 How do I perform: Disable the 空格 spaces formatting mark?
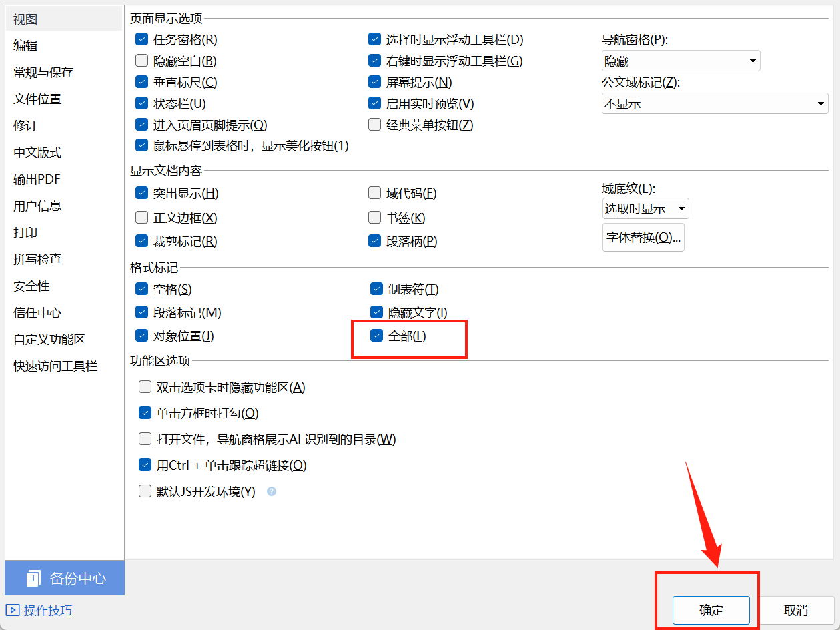[141, 289]
